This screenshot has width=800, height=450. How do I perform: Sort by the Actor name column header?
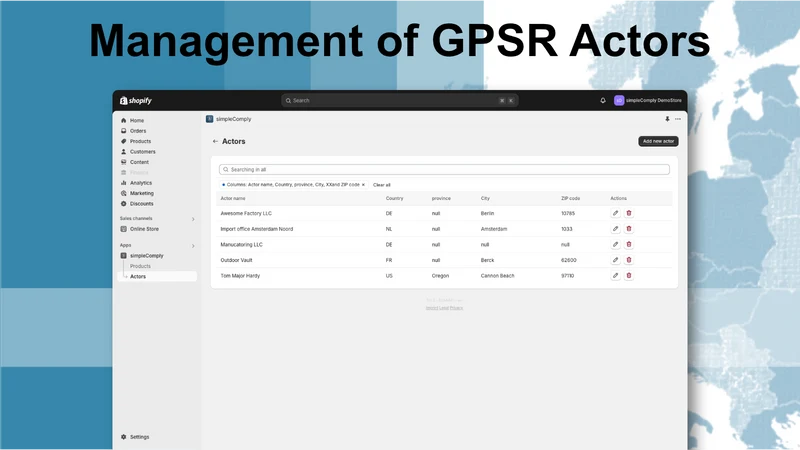(233, 198)
